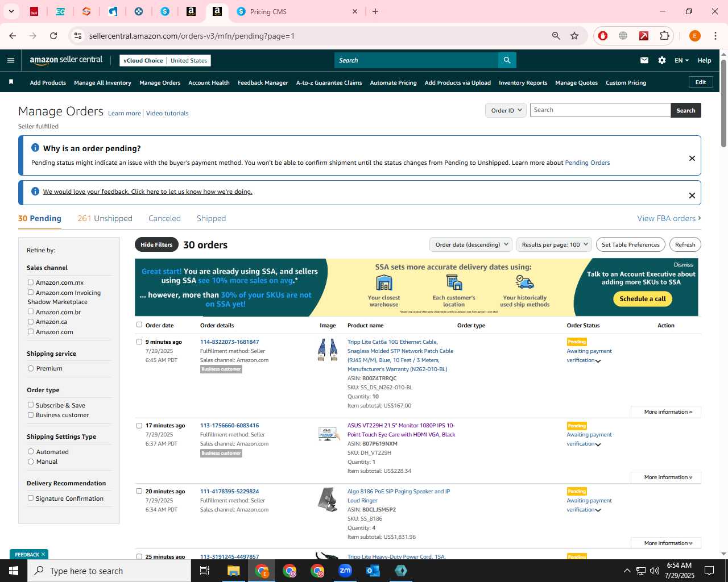728x582 pixels.
Task: Open the notifications icon in system tray
Action: coord(709,571)
